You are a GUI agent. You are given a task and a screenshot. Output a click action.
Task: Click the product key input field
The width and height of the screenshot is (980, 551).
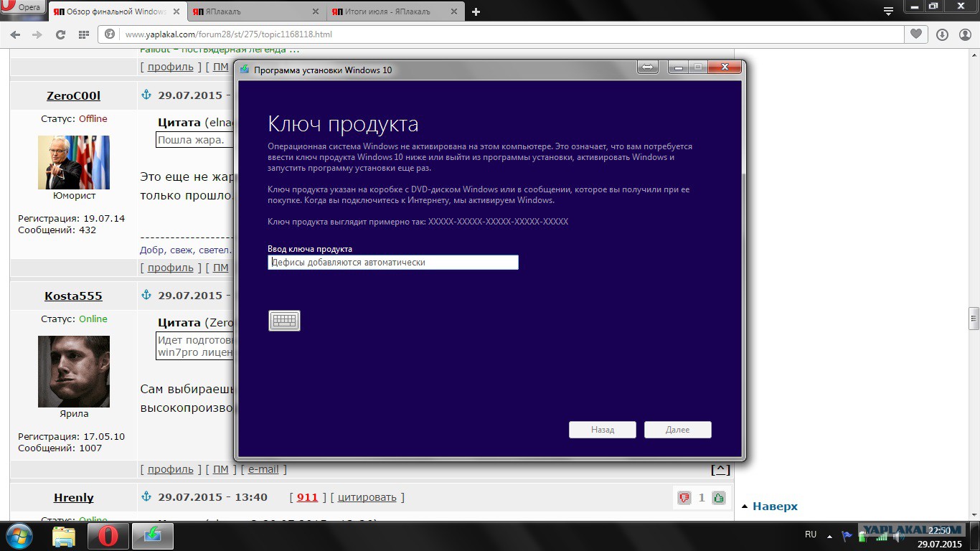[x=393, y=263]
